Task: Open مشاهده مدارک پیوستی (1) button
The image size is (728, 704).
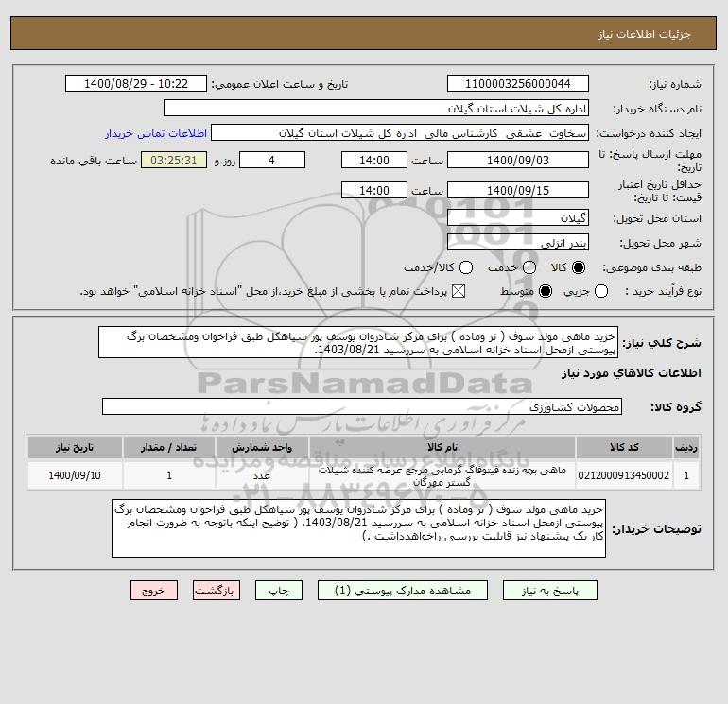Action: [403, 591]
